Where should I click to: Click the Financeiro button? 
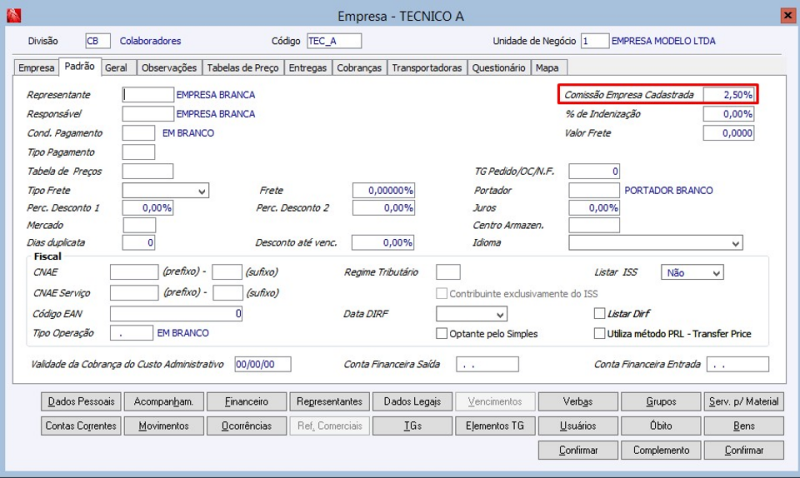click(246, 401)
